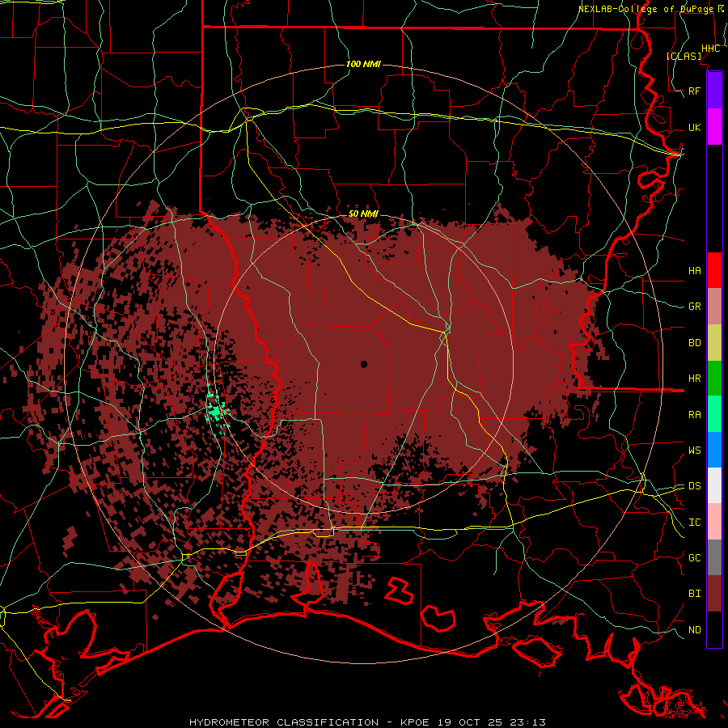Viewport: 728px width, 728px height.
Task: Click the BI legend label
Action: coord(695,594)
